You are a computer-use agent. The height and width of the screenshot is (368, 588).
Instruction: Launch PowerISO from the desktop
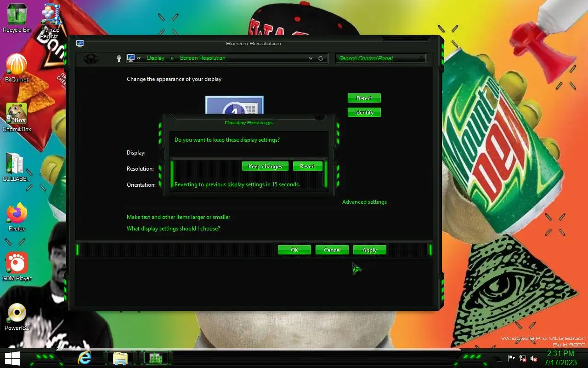coord(17,316)
